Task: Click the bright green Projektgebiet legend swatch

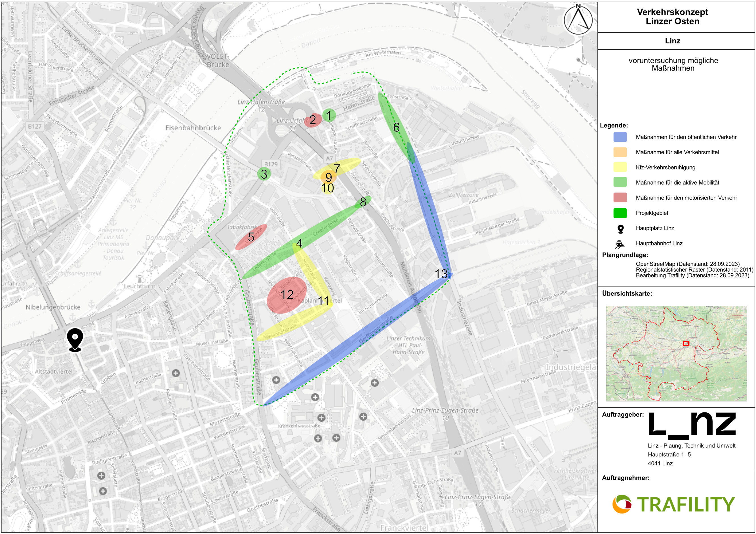Action: pos(620,213)
